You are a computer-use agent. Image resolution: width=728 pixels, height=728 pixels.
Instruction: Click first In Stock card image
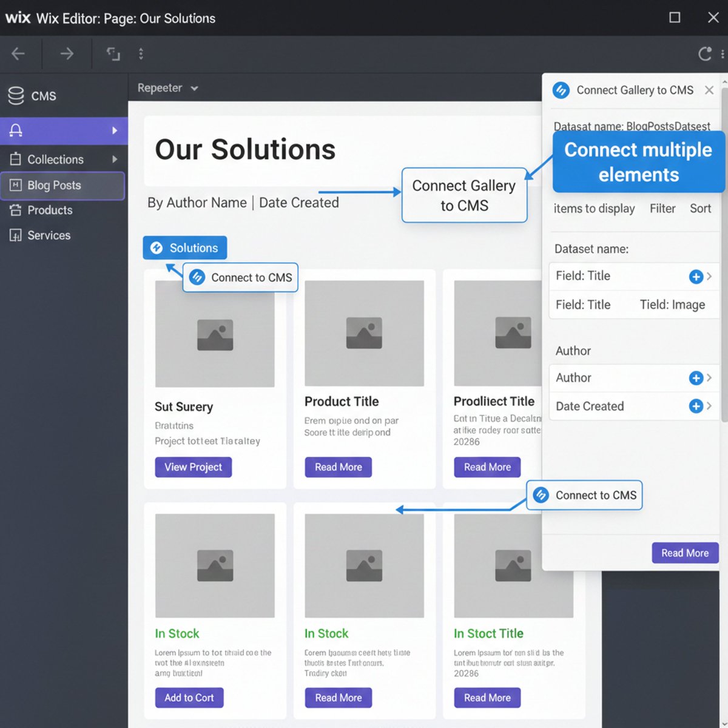tap(215, 565)
